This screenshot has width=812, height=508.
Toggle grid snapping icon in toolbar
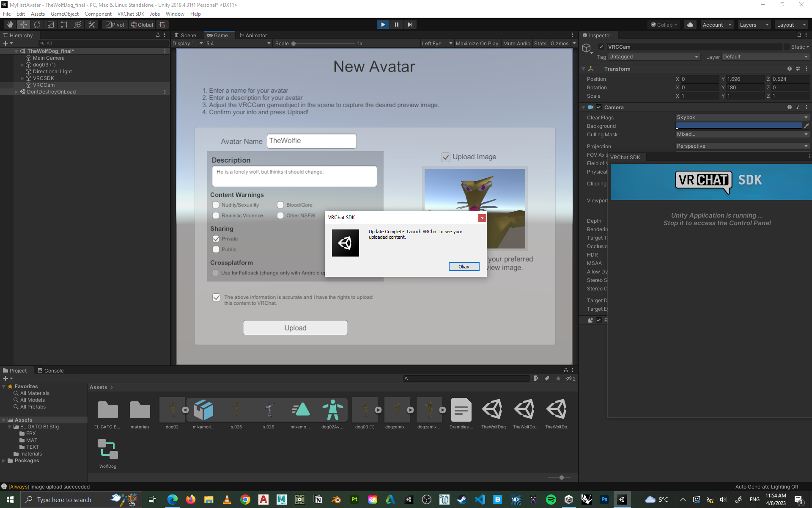click(162, 25)
